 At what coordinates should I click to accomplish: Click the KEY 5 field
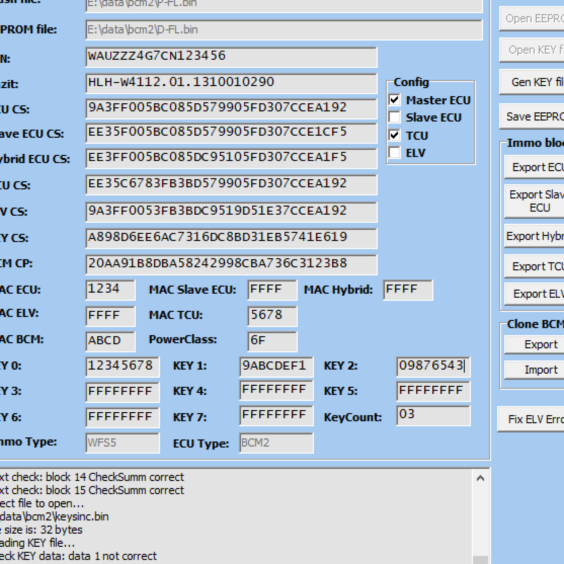point(433,391)
